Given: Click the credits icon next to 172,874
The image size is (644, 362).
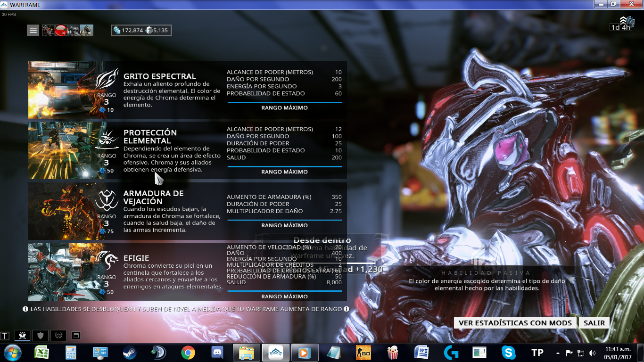Looking at the screenshot, I should click(x=117, y=30).
